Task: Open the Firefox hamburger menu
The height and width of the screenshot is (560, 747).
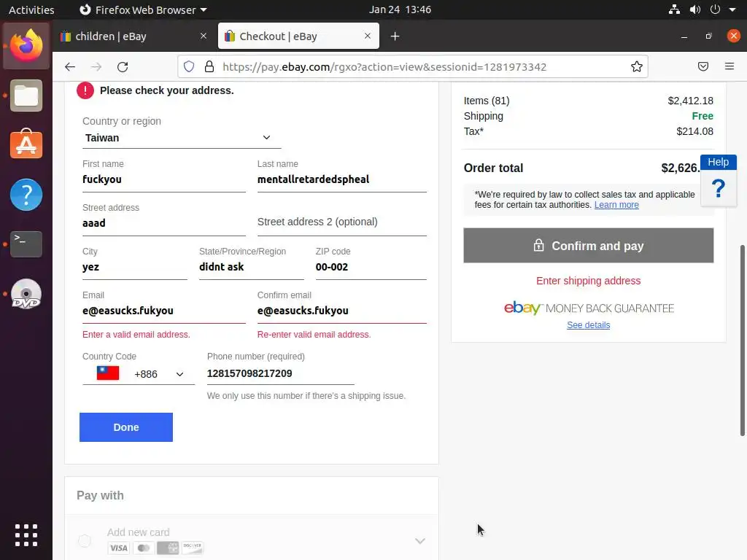Action: [729, 66]
